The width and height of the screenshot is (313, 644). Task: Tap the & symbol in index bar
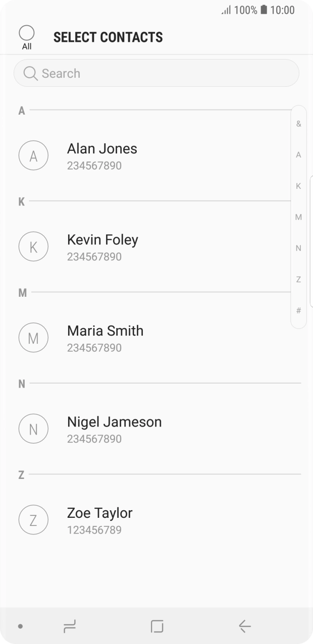tap(298, 124)
